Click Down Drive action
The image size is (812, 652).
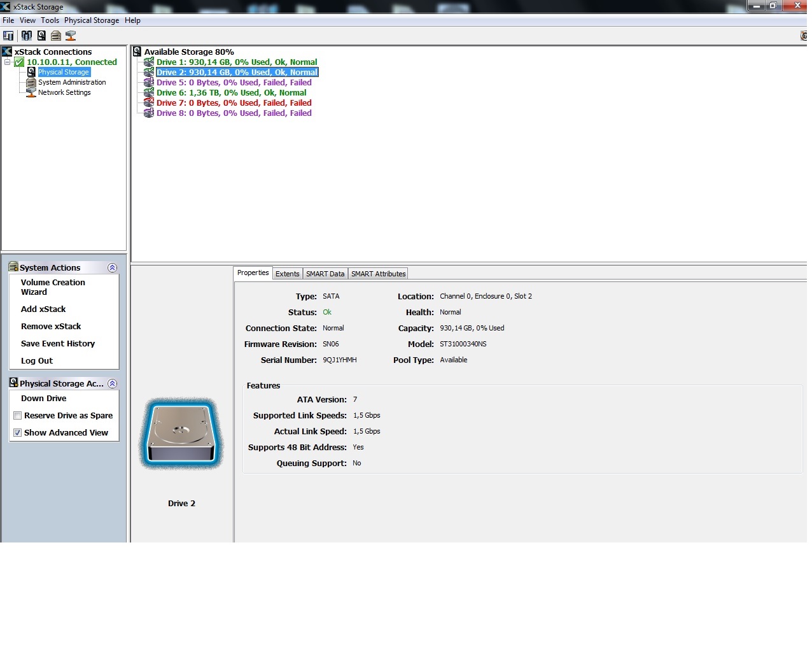pos(43,399)
